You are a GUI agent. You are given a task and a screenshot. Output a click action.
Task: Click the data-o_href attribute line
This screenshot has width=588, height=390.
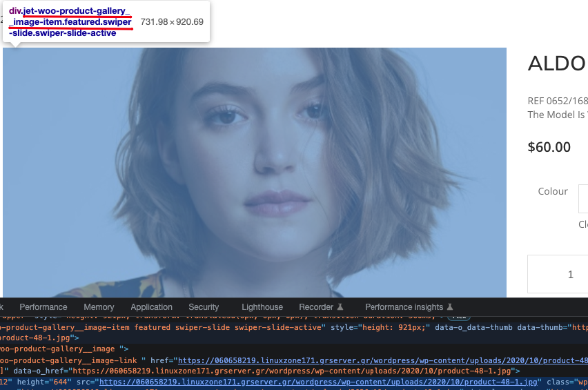tap(266, 371)
